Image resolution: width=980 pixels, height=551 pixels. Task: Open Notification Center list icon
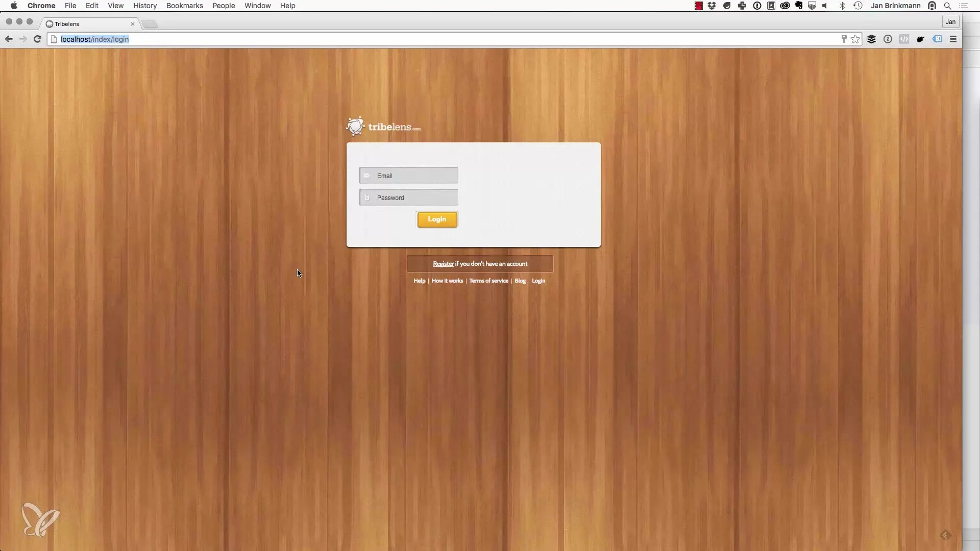point(964,6)
